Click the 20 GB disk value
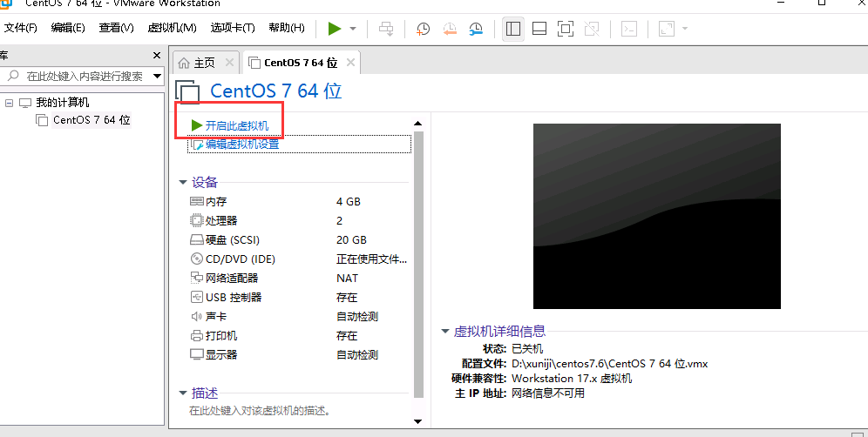Screen dimensions: 868x437 tap(351, 240)
